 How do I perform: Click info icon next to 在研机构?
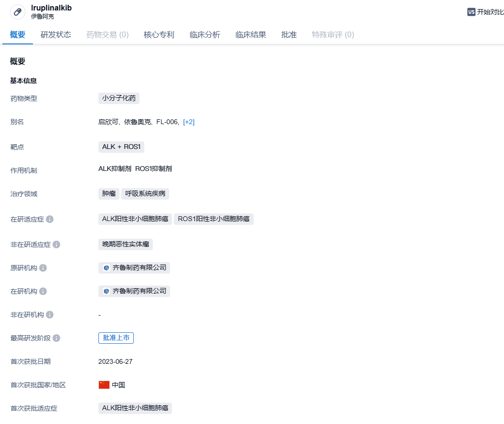point(43,291)
